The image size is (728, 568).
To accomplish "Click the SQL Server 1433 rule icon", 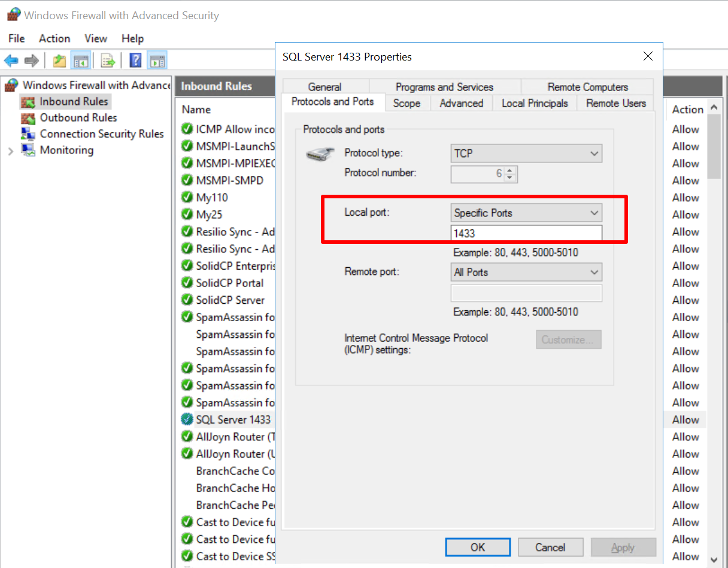I will click(187, 420).
